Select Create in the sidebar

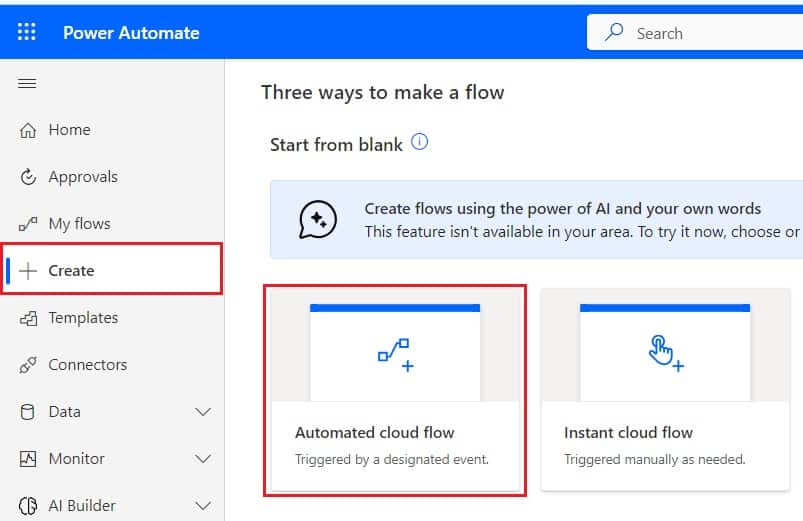coord(112,269)
